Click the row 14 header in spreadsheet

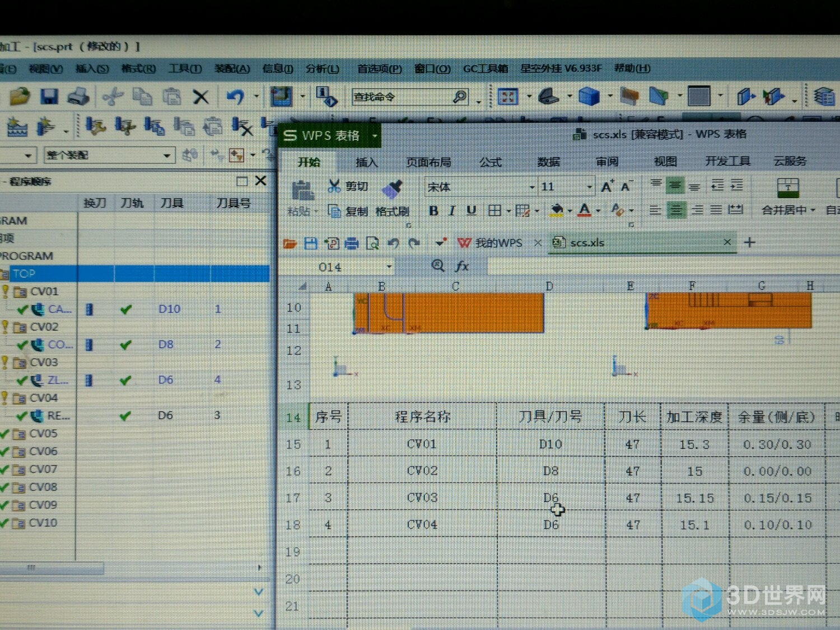click(x=293, y=417)
